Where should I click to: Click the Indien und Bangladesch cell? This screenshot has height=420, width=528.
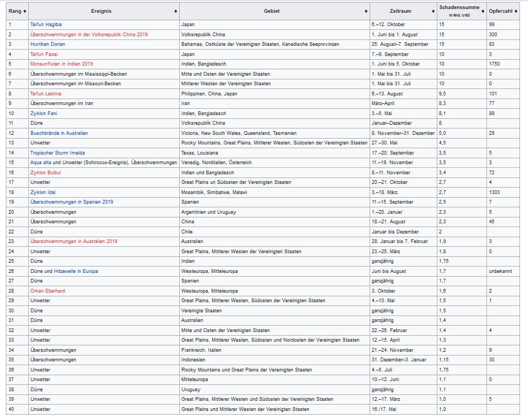pos(275,173)
